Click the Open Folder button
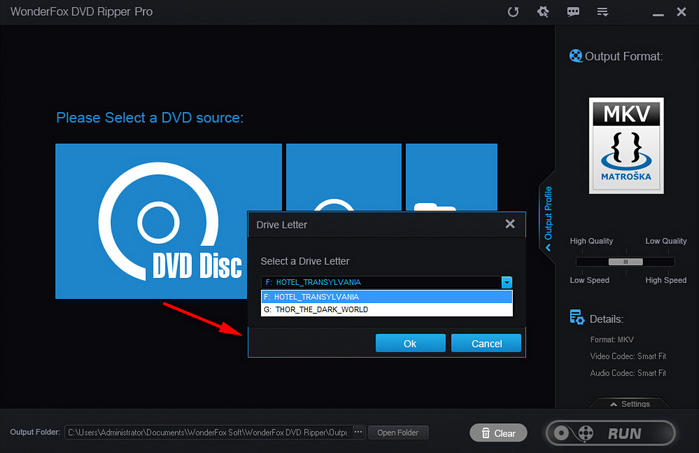This screenshot has height=453, width=699. pyautogui.click(x=398, y=432)
